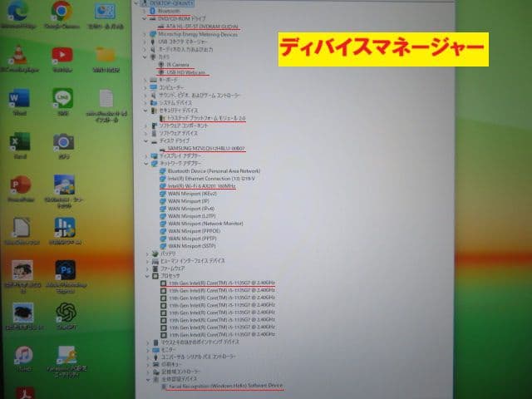The height and width of the screenshot is (399, 532).
Task: Select the USB コネクタ マネージャー row
Action: (x=179, y=42)
